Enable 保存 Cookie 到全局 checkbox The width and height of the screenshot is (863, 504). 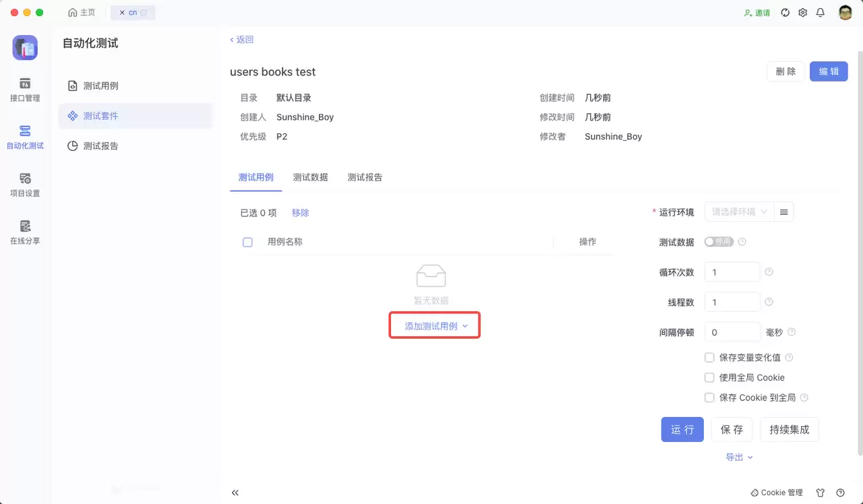tap(709, 398)
